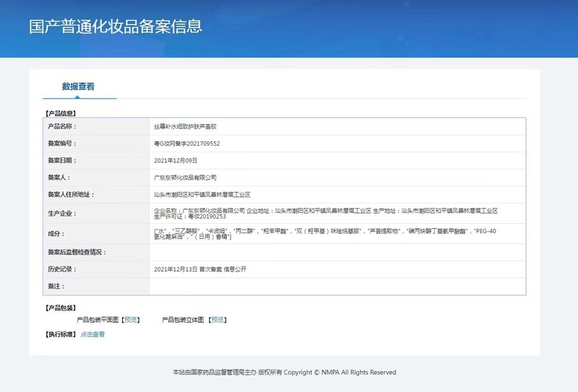Select history entry 2021年12月13日 首次备案 信息公开

click(x=200, y=269)
